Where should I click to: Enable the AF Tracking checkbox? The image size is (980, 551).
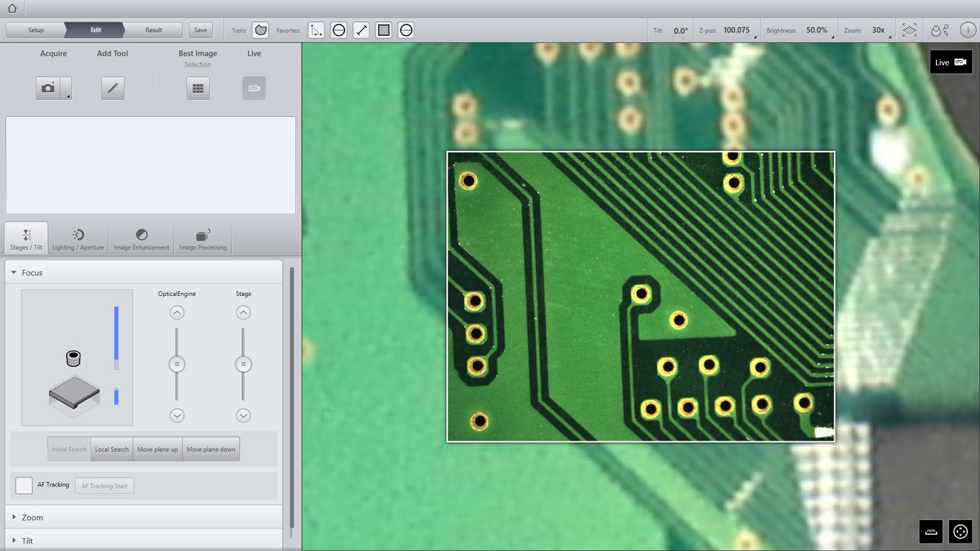24,485
